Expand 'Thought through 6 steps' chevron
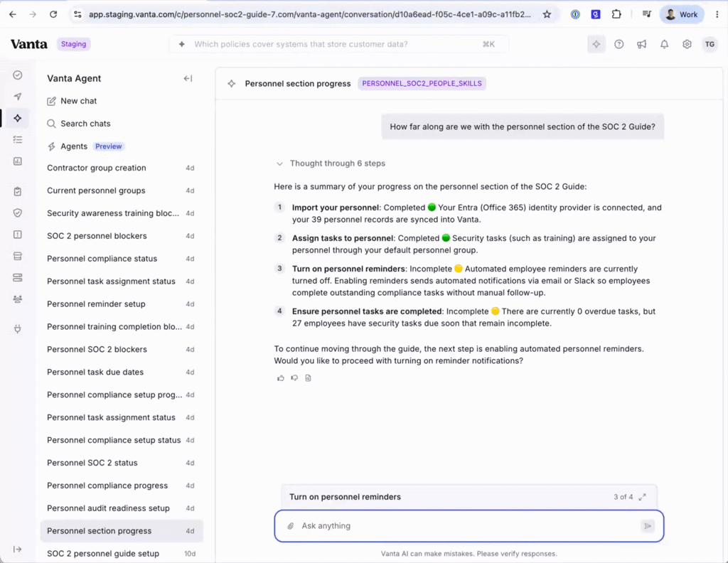This screenshot has height=563, width=728. pos(279,163)
